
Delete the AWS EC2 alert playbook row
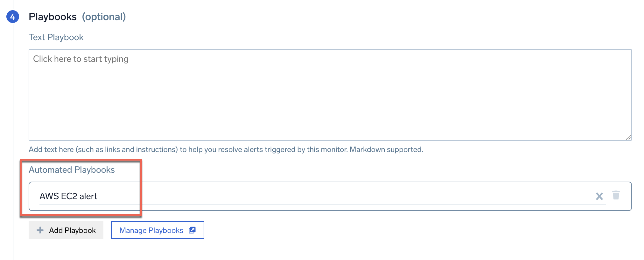coord(616,195)
